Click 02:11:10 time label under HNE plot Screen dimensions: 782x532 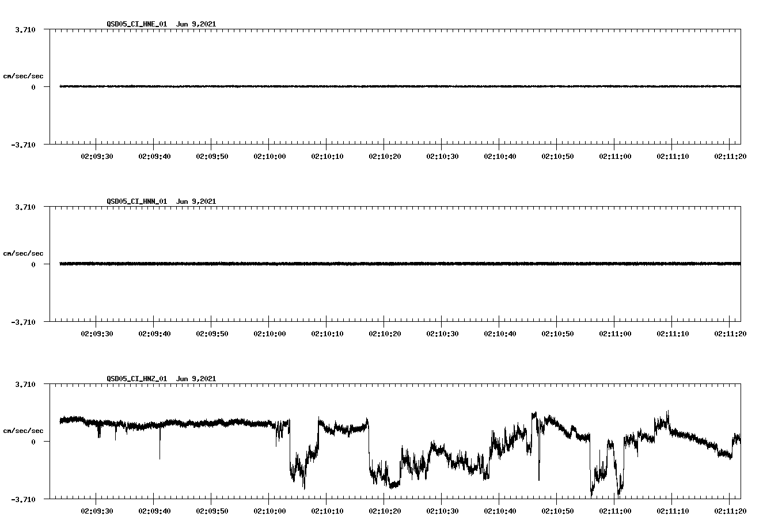(x=673, y=156)
